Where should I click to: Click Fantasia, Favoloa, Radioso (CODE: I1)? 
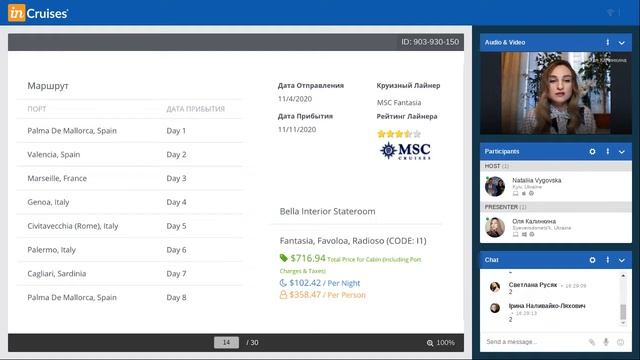pos(353,241)
